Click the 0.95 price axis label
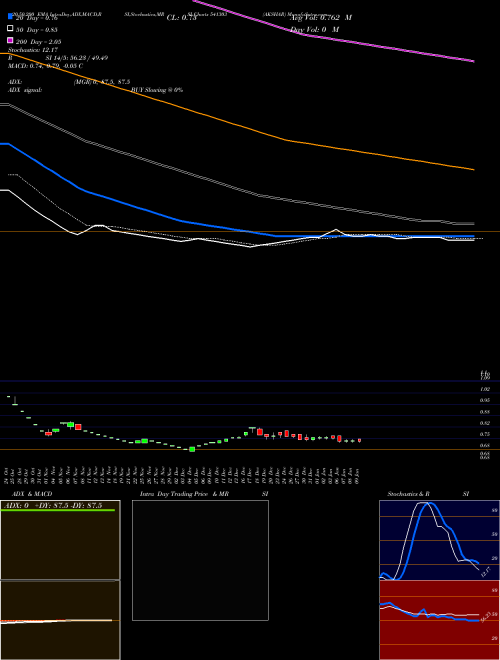500x660 pixels. (x=485, y=400)
